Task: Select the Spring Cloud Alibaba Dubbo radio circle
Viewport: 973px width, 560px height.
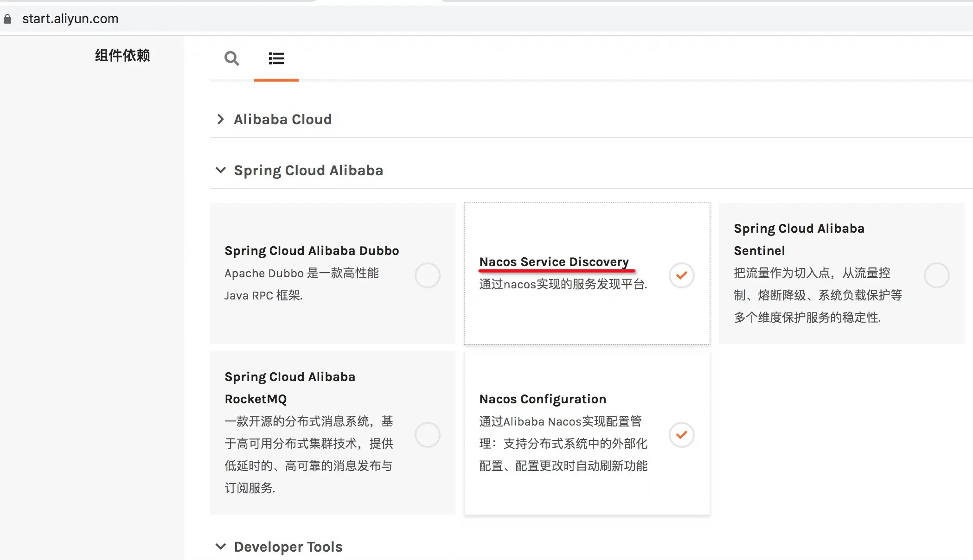Action: click(427, 275)
